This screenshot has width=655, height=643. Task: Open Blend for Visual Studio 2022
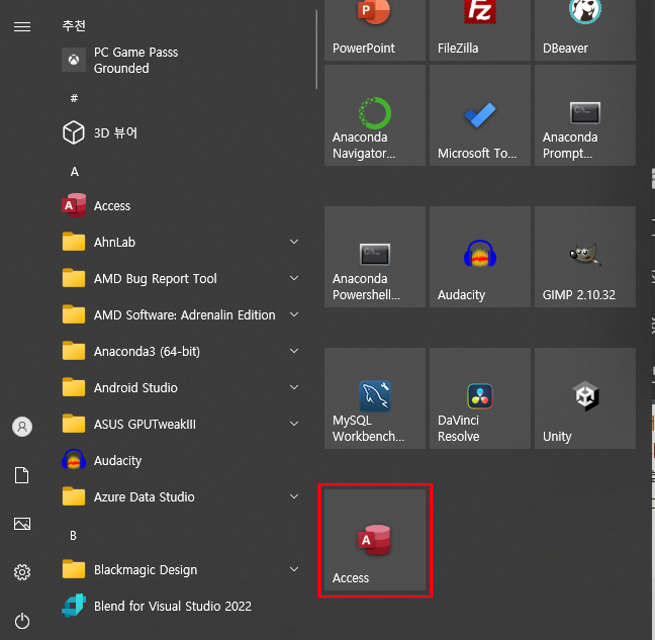pyautogui.click(x=182, y=606)
